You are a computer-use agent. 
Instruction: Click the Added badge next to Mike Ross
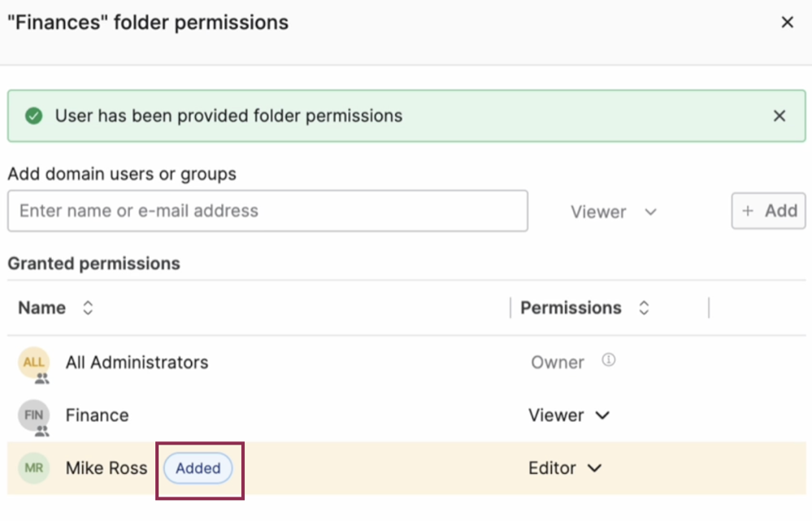198,469
